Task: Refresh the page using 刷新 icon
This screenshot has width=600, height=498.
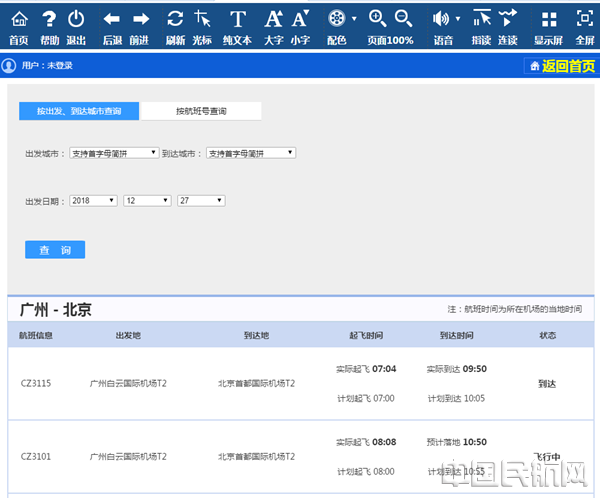Action: click(x=175, y=20)
